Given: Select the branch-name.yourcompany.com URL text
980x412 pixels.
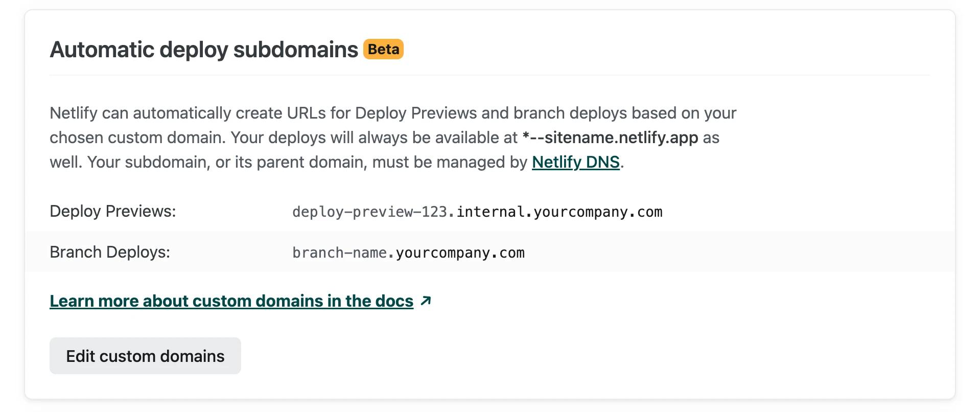Looking at the screenshot, I should tap(408, 253).
